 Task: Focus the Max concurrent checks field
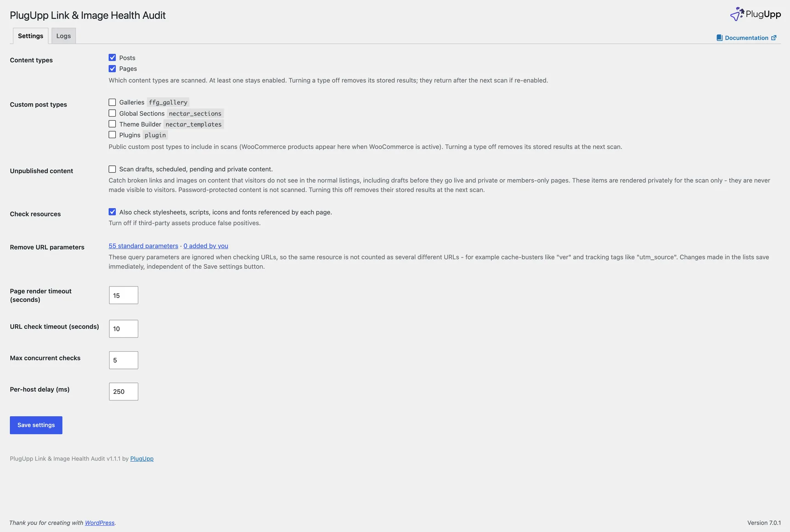coord(124,360)
